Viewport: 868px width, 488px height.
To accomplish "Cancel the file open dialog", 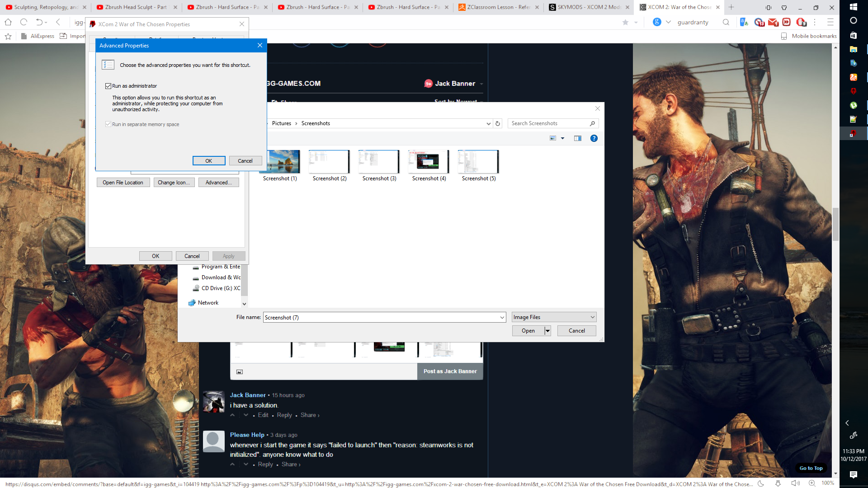I will point(576,331).
